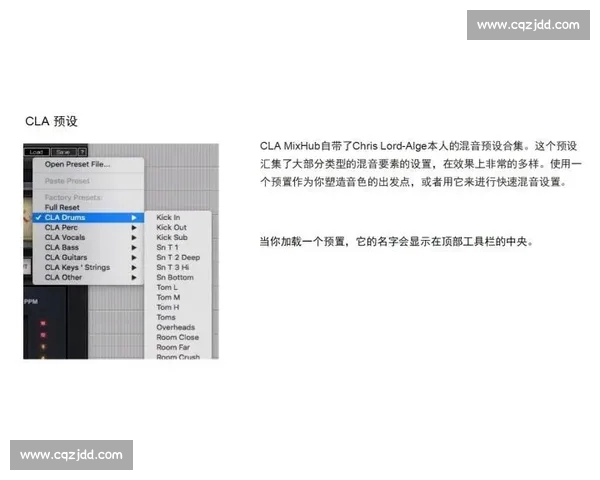
Task: Choose the Tom H preset
Action: pos(178,307)
